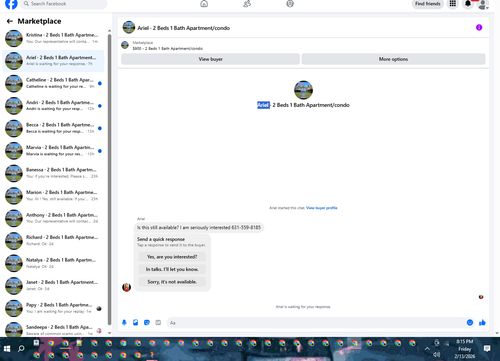
Task: Open Becca's unread conversation
Action: pyautogui.click(x=53, y=128)
